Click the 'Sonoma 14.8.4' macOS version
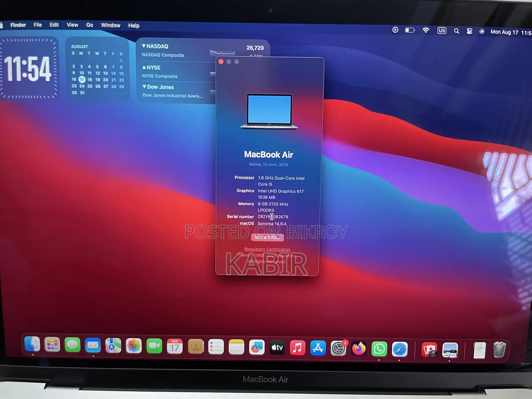Image resolution: width=532 pixels, height=399 pixels. click(x=272, y=224)
